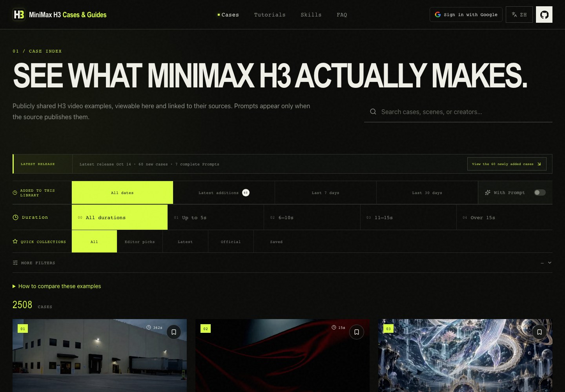Open the FAQ nav tab
The width and height of the screenshot is (565, 392).
[x=342, y=15]
